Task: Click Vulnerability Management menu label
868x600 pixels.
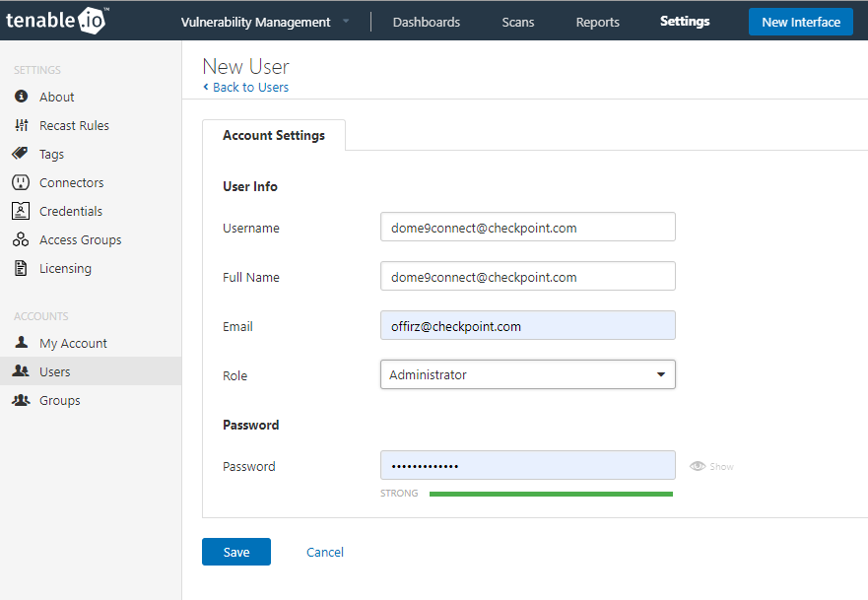Action: 256,22
